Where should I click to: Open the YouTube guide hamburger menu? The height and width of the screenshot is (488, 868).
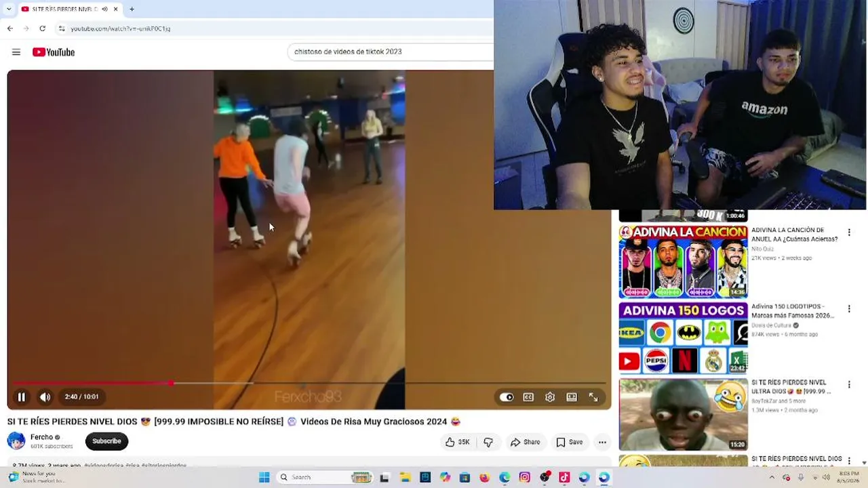[x=16, y=52]
